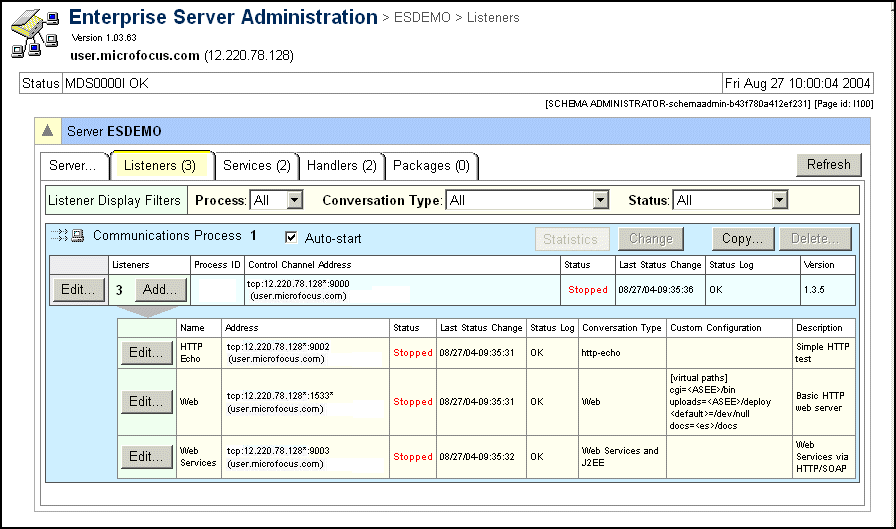Image resolution: width=896 pixels, height=529 pixels.
Task: Edit the HTTP Echo listener
Action: (146, 352)
